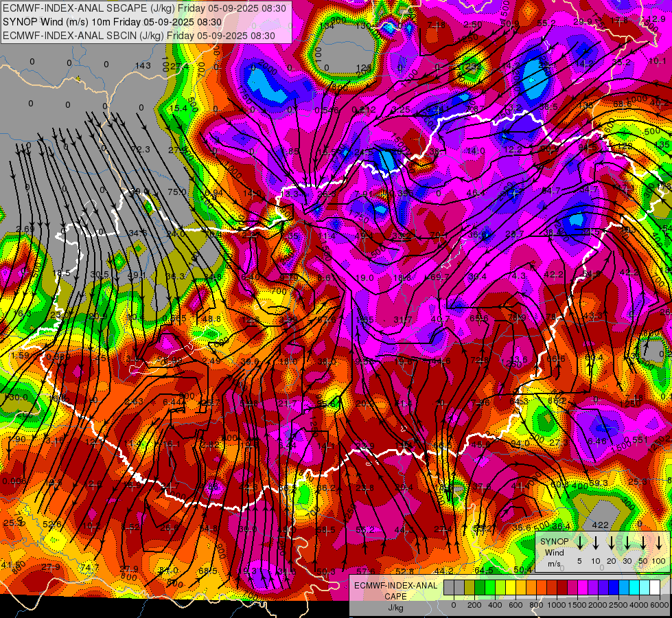
Task: Click the '2500' tick label on the CAPE scale
Action: click(618, 605)
